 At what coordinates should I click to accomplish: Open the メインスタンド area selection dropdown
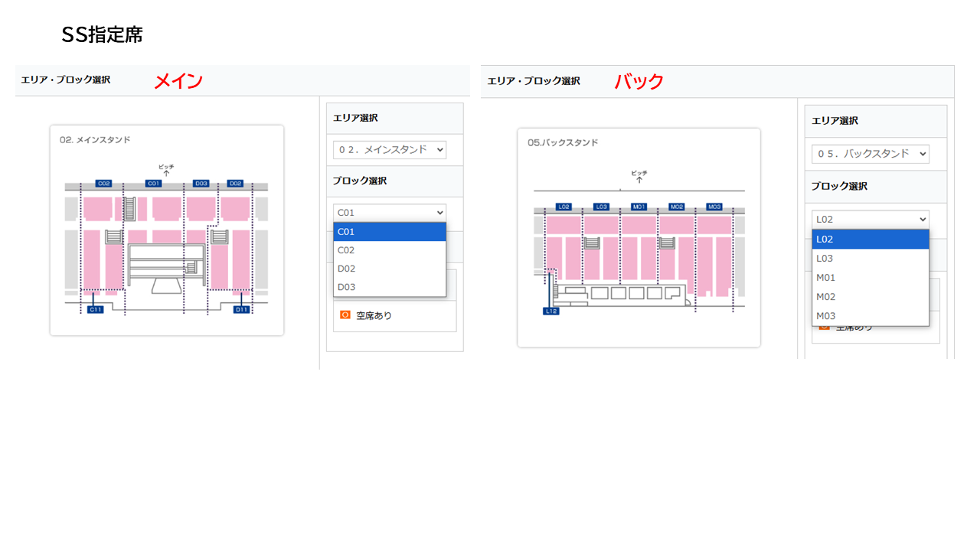pos(390,150)
